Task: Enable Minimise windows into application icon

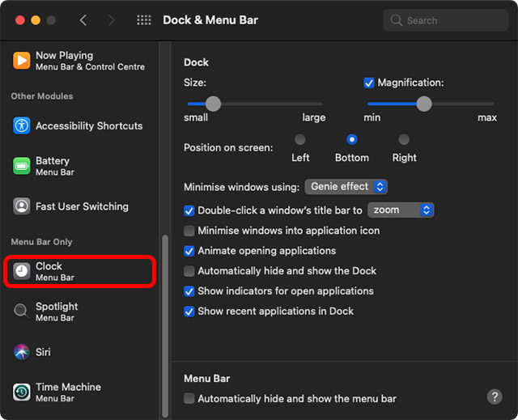Action: (189, 231)
